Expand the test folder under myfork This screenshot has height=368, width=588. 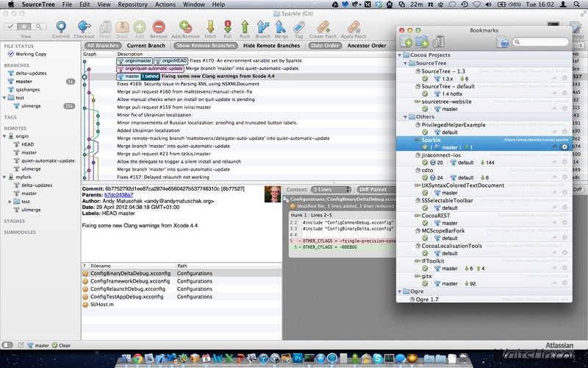pos(10,201)
